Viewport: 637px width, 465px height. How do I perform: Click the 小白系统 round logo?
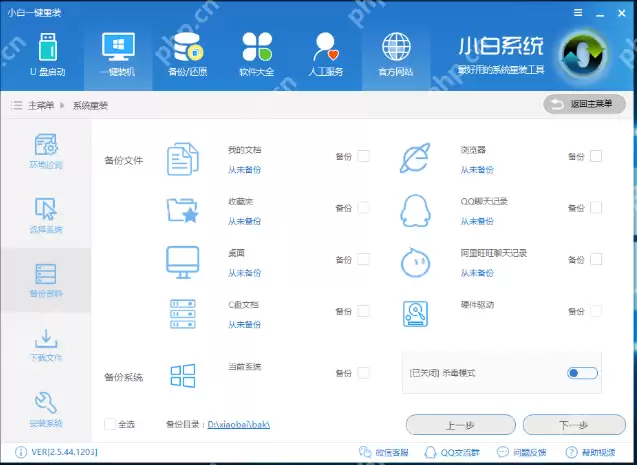pos(583,54)
